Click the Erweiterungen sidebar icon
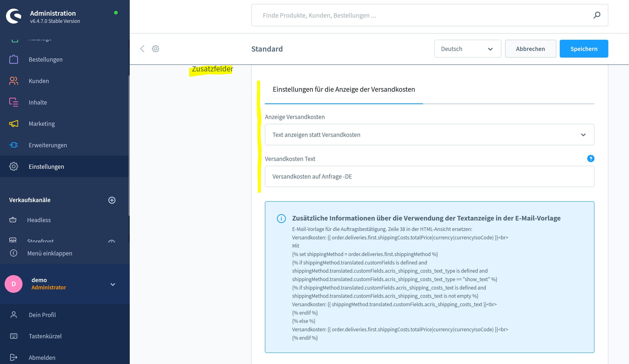629x364 pixels. [13, 145]
